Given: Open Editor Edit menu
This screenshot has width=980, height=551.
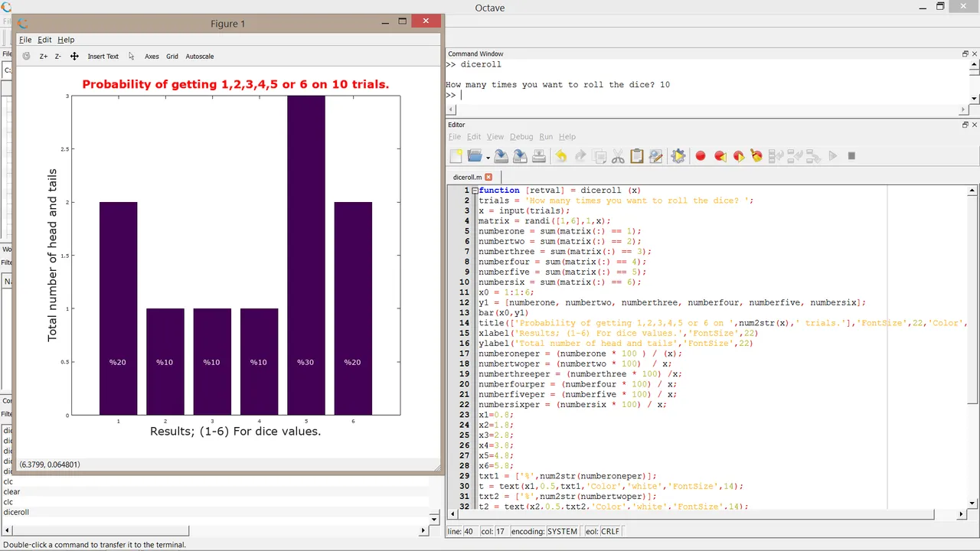Looking at the screenshot, I should coord(474,137).
